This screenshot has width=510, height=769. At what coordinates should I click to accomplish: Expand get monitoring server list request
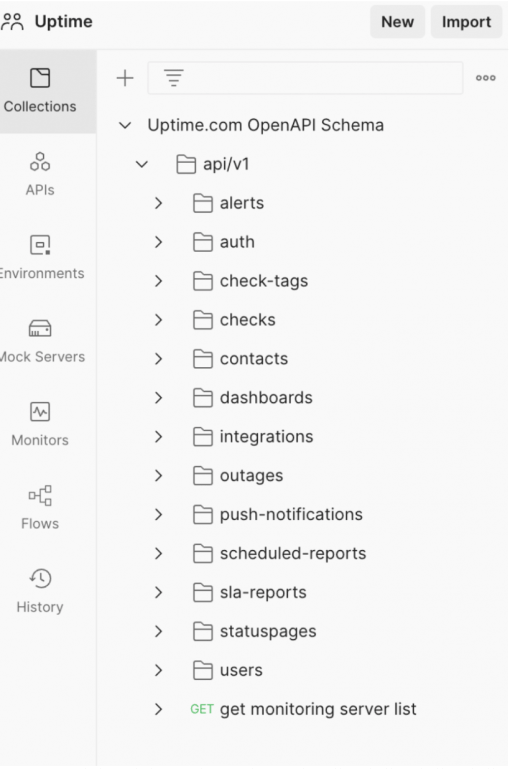point(158,709)
